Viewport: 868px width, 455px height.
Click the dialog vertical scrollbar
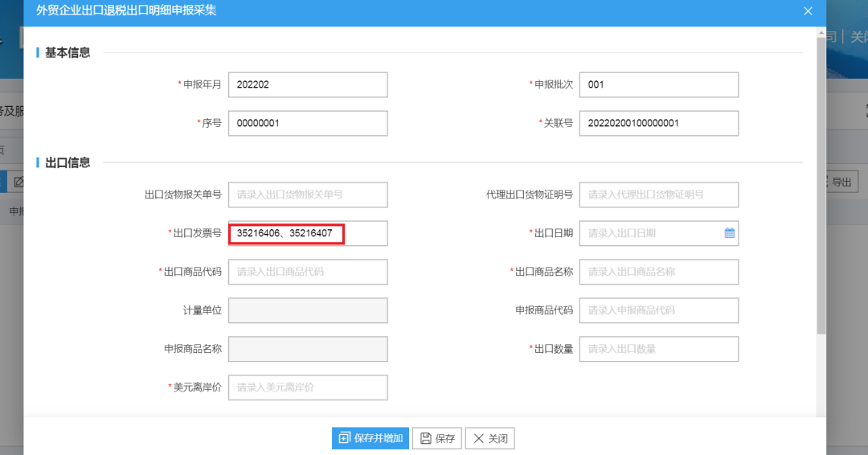click(821, 186)
